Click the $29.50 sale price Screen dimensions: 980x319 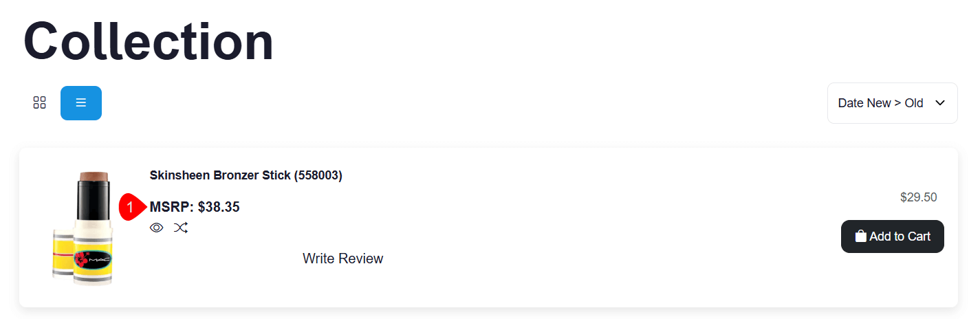[x=918, y=197]
